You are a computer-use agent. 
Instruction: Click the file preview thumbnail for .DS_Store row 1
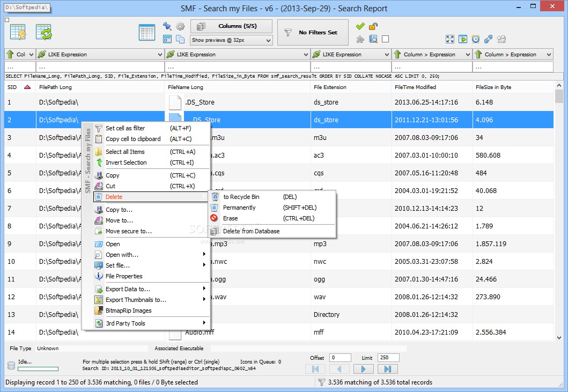[x=175, y=102]
